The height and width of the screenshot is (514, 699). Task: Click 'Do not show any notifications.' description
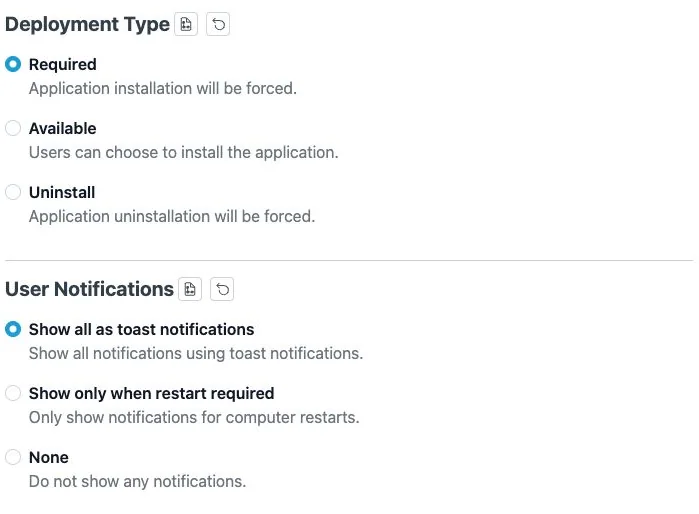(137, 481)
